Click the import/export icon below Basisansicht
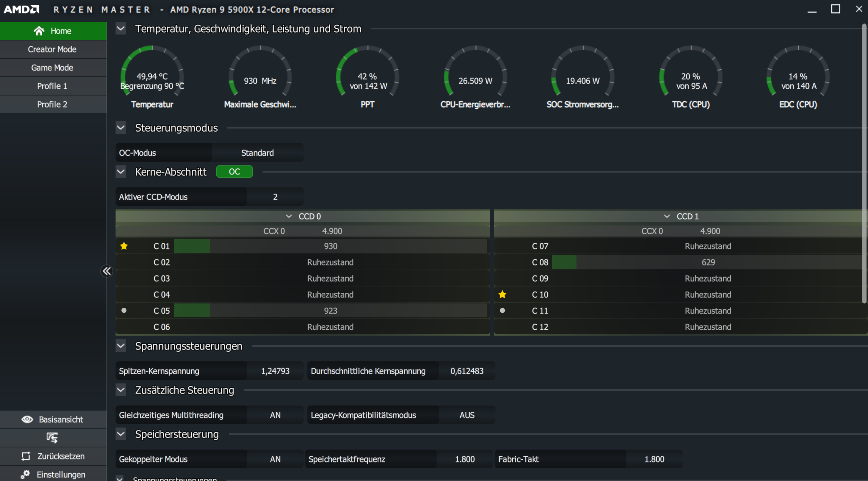Screen dimensions: 868x481 52,438
